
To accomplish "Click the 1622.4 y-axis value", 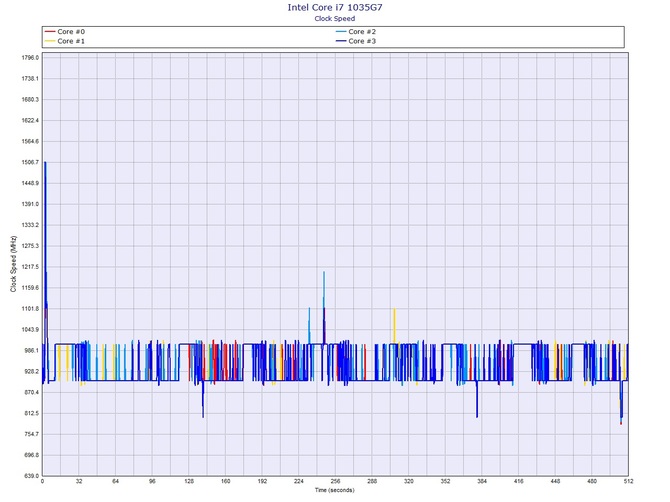I will pos(30,120).
